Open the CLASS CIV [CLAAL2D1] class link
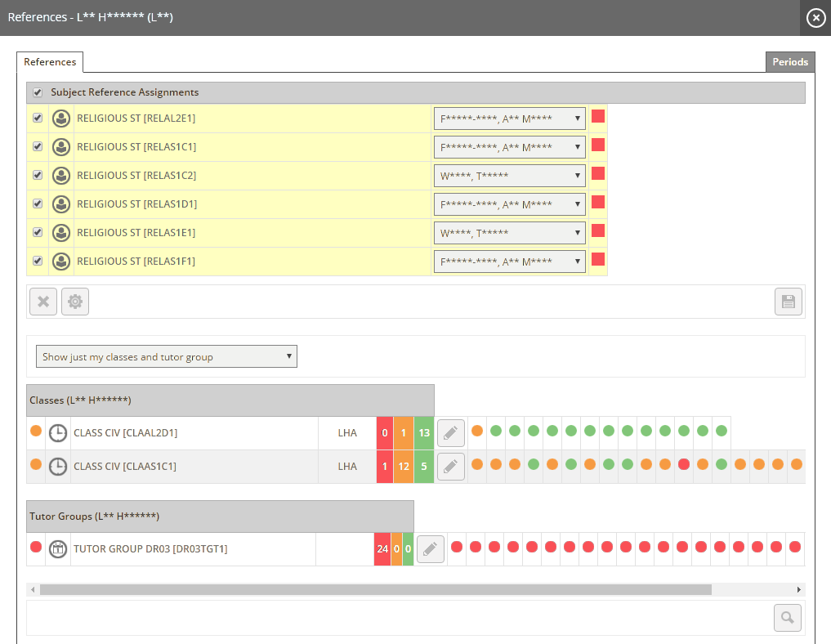 click(125, 433)
